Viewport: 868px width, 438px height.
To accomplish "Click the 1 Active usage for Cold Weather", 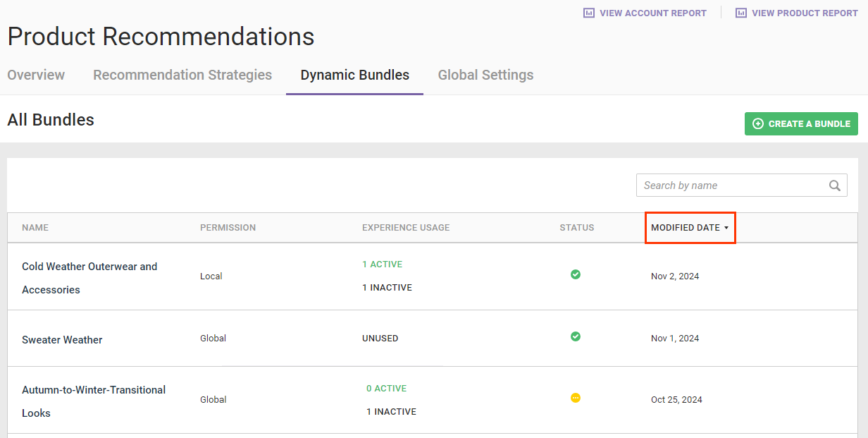I will pyautogui.click(x=383, y=264).
